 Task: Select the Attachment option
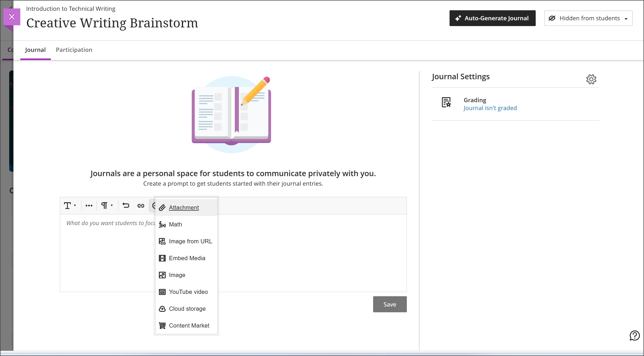(184, 207)
